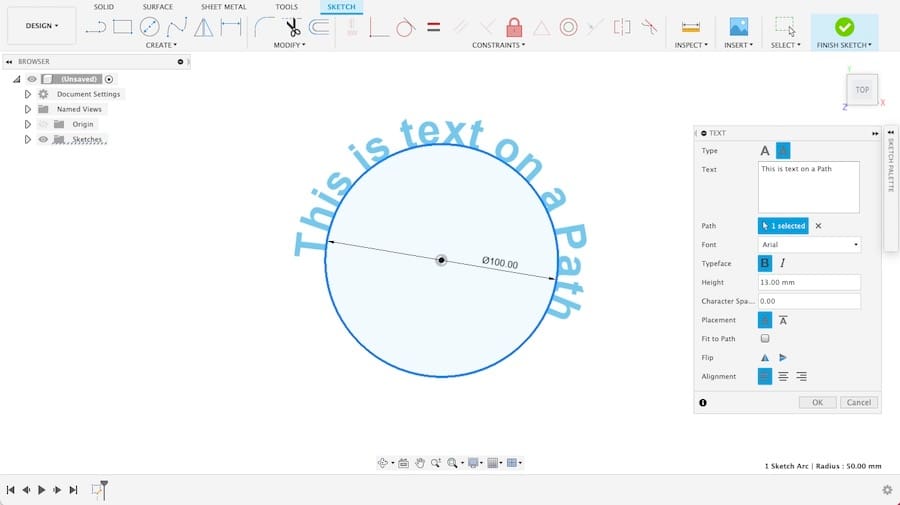Click the Character Spacing input field
This screenshot has width=900, height=505.
(809, 301)
